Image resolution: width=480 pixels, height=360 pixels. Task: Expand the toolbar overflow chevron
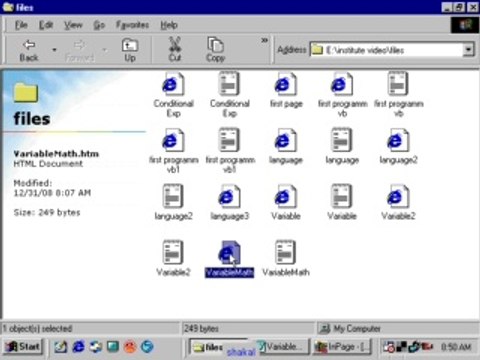click(x=264, y=40)
